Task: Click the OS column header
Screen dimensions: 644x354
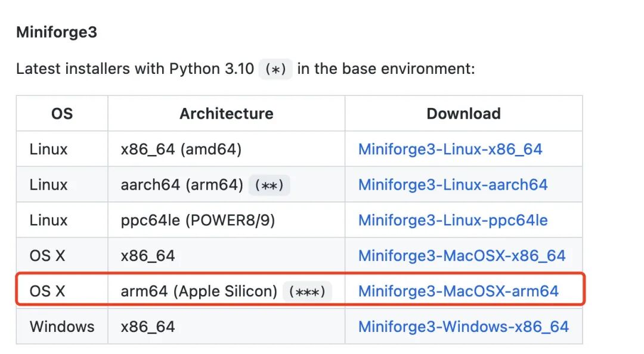Action: pos(61,113)
